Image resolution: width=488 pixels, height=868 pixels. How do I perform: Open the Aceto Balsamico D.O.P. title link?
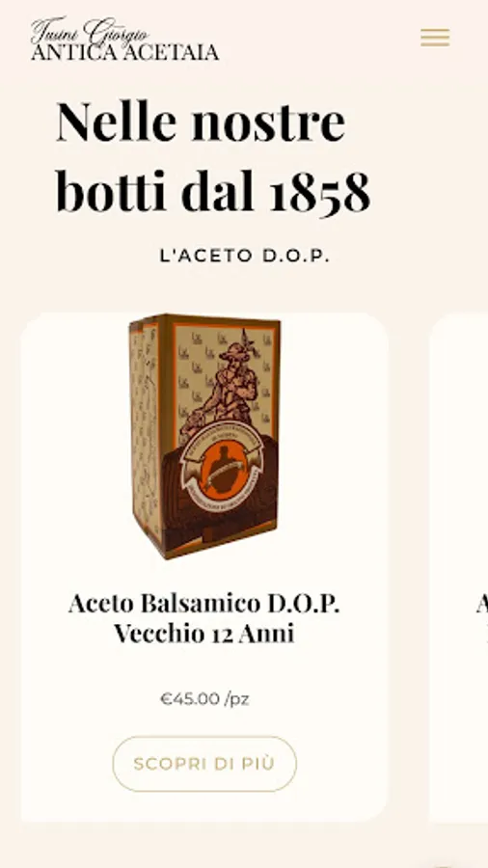coord(204,603)
